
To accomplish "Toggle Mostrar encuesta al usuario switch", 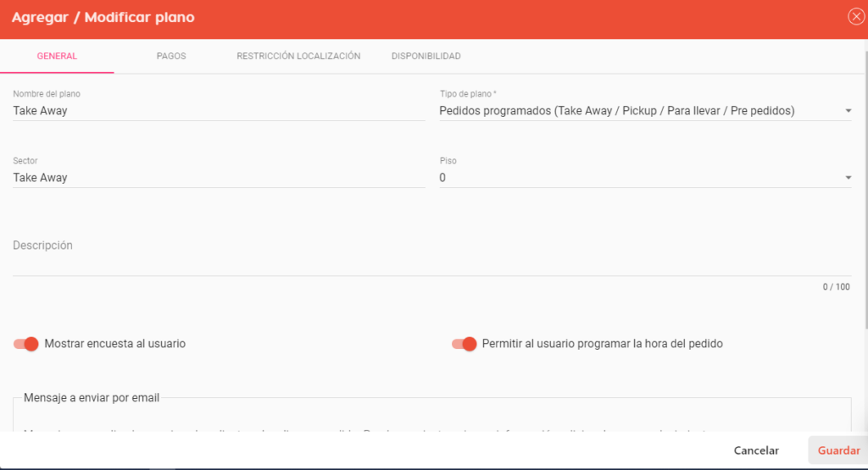I will coord(26,344).
